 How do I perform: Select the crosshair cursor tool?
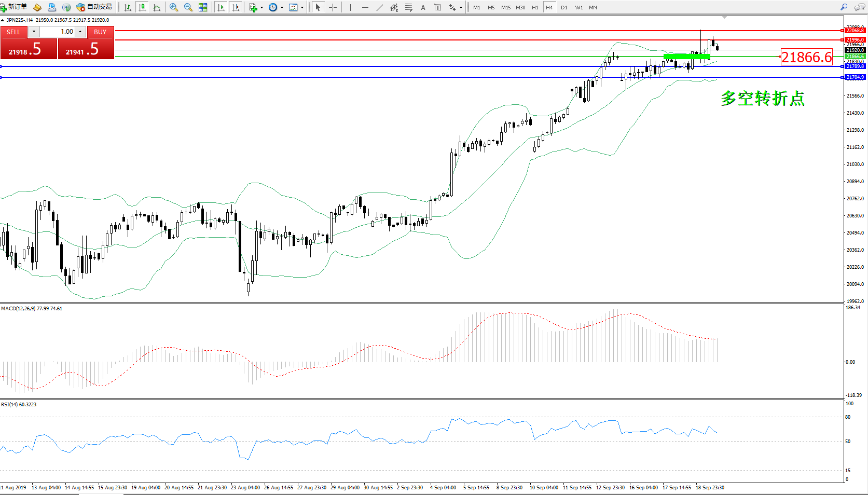coord(333,7)
